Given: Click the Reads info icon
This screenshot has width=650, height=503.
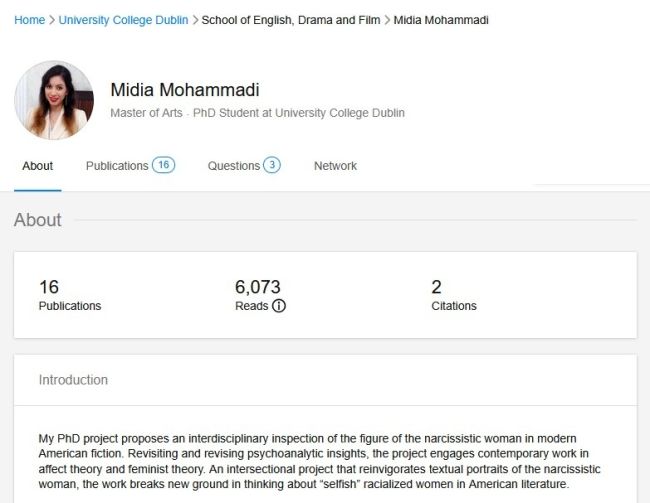Looking at the screenshot, I should (x=279, y=306).
